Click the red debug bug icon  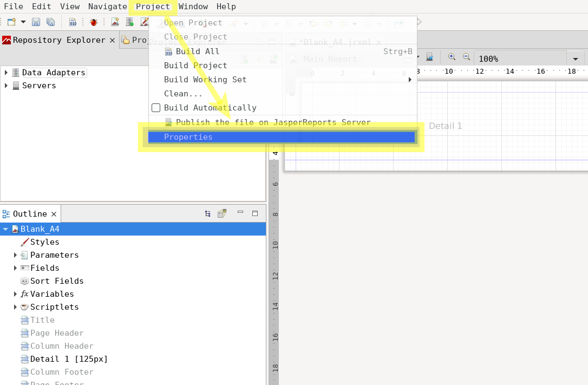click(x=94, y=22)
